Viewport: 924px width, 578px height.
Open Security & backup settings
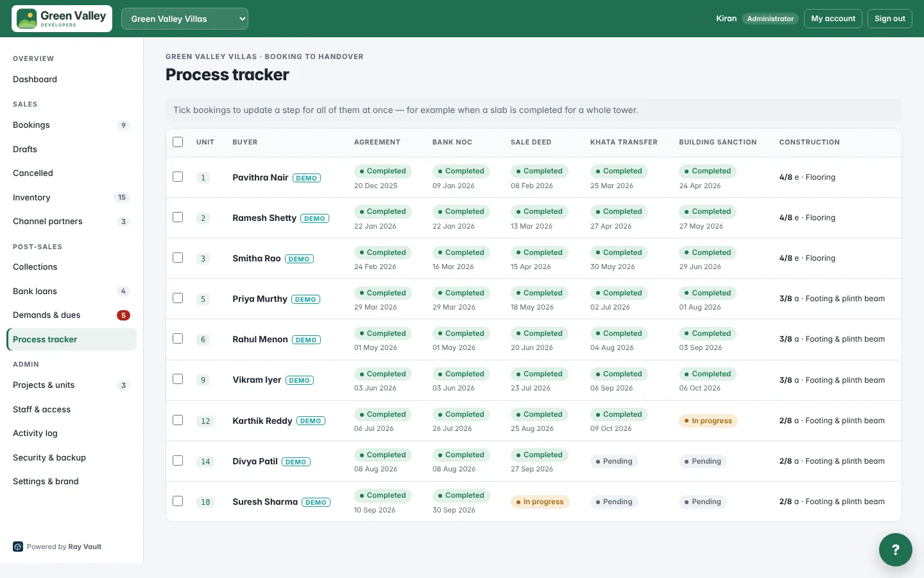click(71, 457)
